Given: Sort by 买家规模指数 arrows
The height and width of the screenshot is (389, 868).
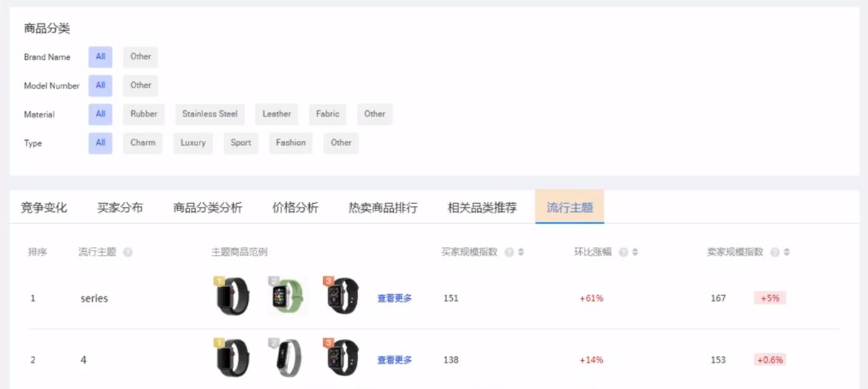Looking at the screenshot, I should pos(521,252).
